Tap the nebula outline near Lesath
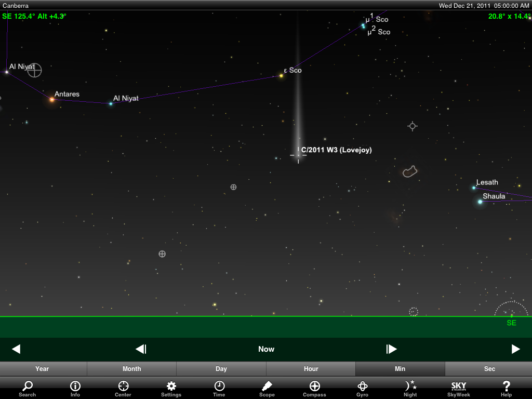Viewport: 532px width, 399px height. point(410,171)
